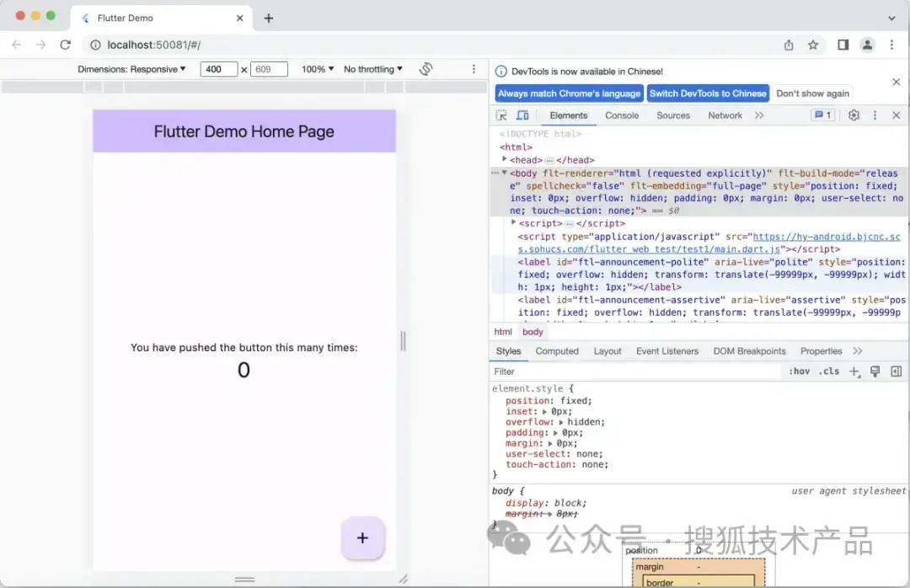The height and width of the screenshot is (588, 910).
Task: Click the viewport height field 609
Action: point(269,69)
